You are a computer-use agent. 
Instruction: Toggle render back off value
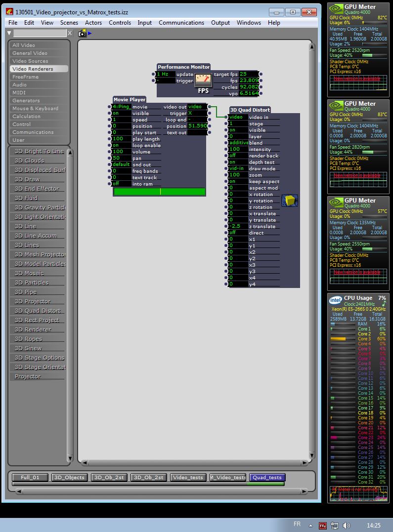238,156
